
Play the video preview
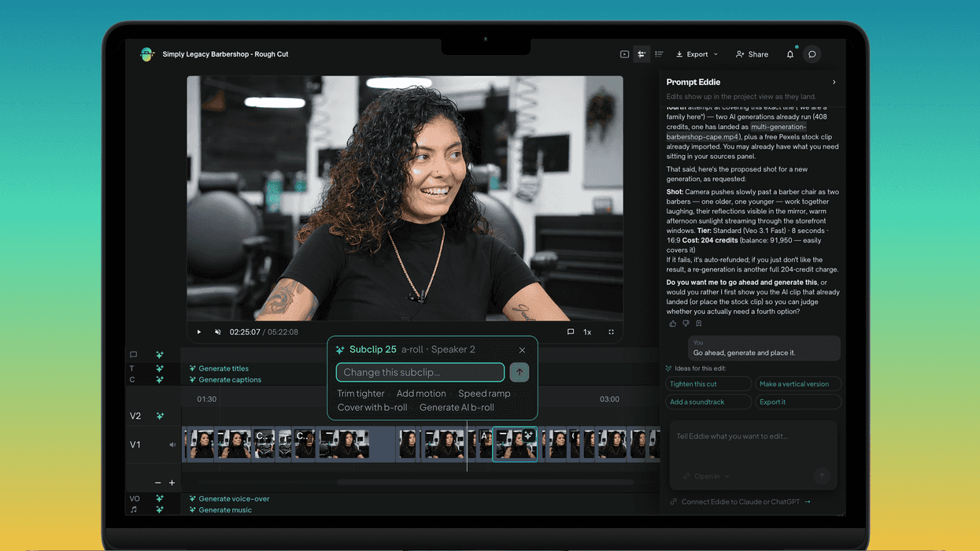click(198, 332)
